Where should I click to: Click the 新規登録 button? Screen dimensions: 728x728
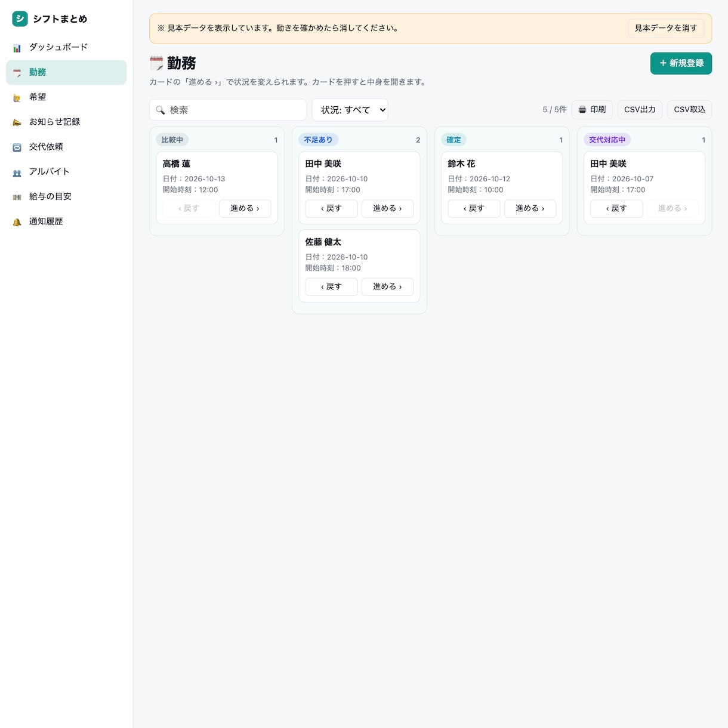pos(681,63)
